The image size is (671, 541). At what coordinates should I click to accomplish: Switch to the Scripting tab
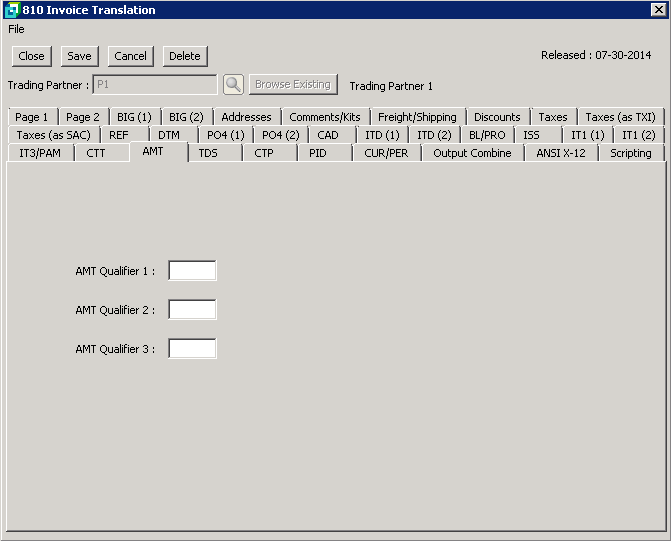(631, 153)
